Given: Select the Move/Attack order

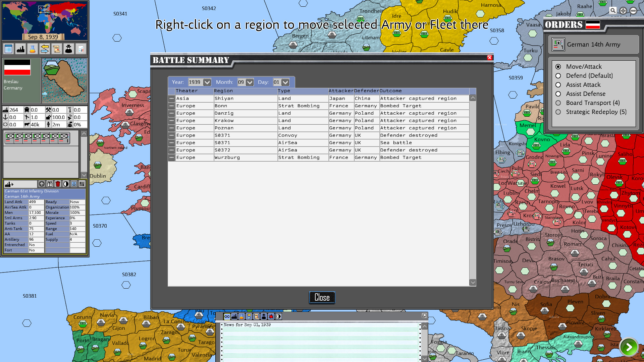Looking at the screenshot, I should [x=558, y=67].
